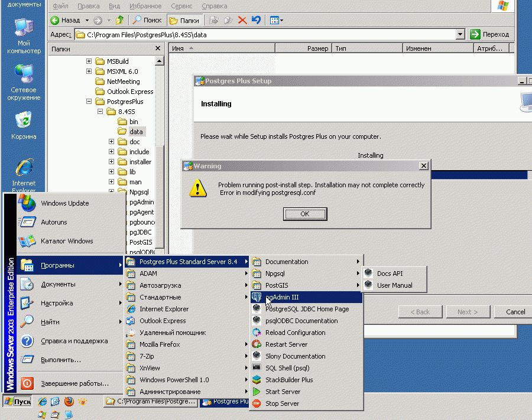The image size is (532, 420).
Task: Launch Autoruns from Start menu
Action: pyautogui.click(x=70, y=222)
